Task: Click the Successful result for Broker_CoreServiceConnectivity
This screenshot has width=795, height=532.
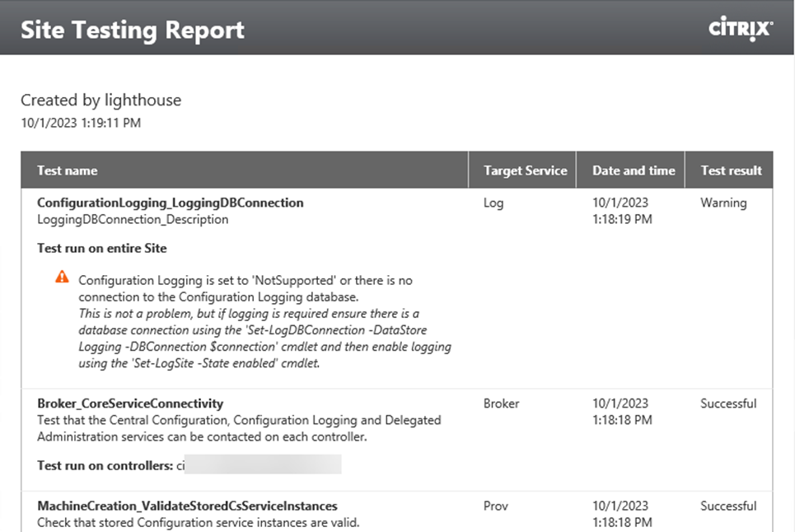Action: [728, 404]
